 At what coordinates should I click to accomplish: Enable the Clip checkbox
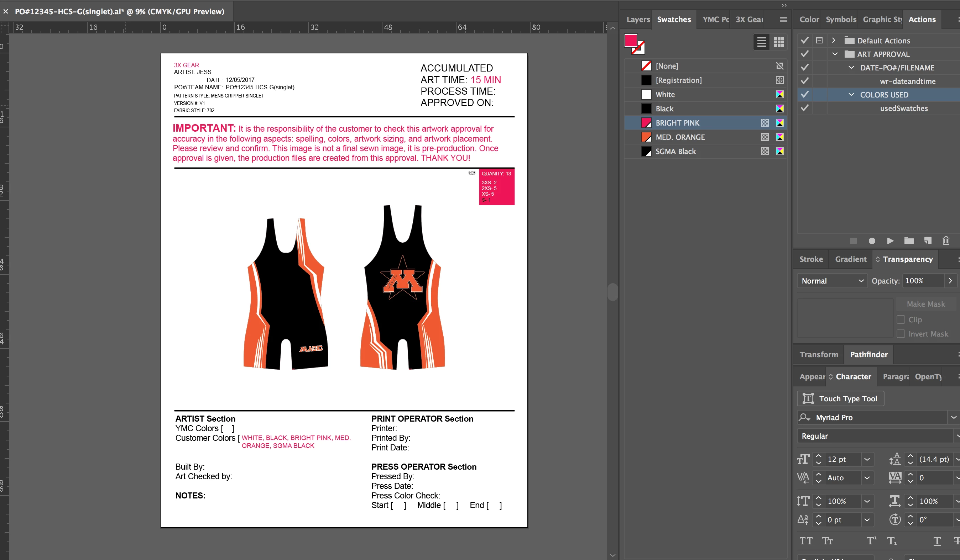(901, 319)
